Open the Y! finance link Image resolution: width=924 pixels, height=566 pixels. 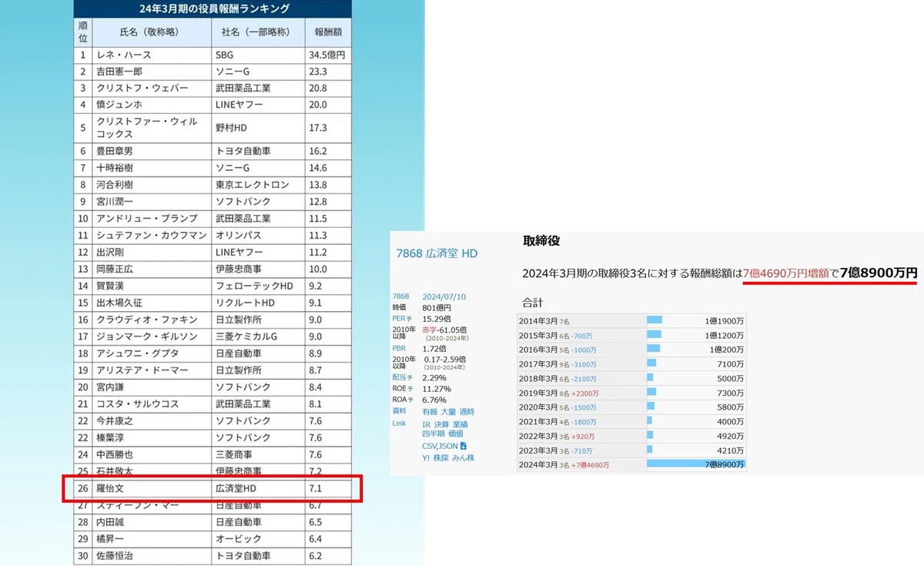point(426,458)
